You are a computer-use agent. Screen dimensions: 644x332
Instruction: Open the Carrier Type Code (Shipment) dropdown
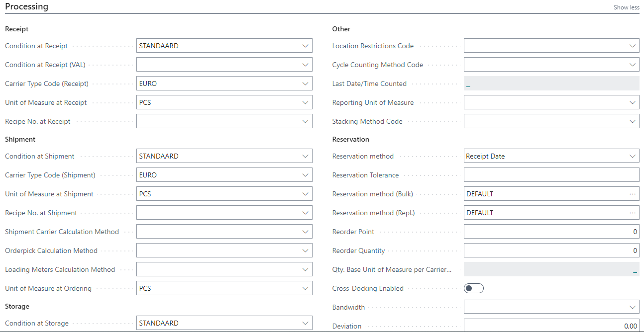click(306, 174)
